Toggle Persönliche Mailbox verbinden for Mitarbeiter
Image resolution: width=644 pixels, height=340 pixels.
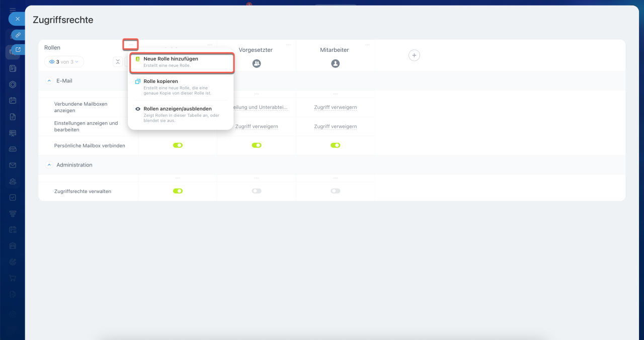[x=336, y=145]
